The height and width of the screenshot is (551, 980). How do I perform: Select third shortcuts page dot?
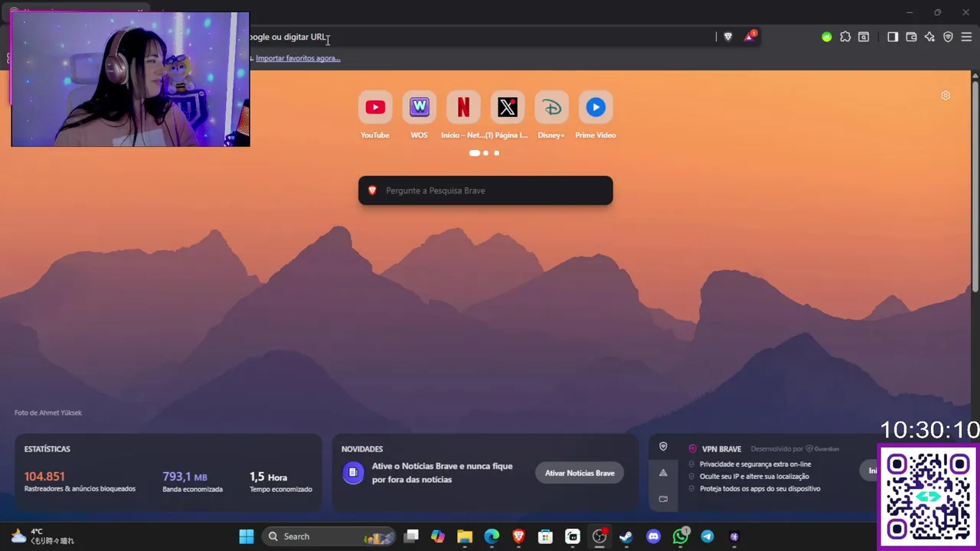coord(496,153)
